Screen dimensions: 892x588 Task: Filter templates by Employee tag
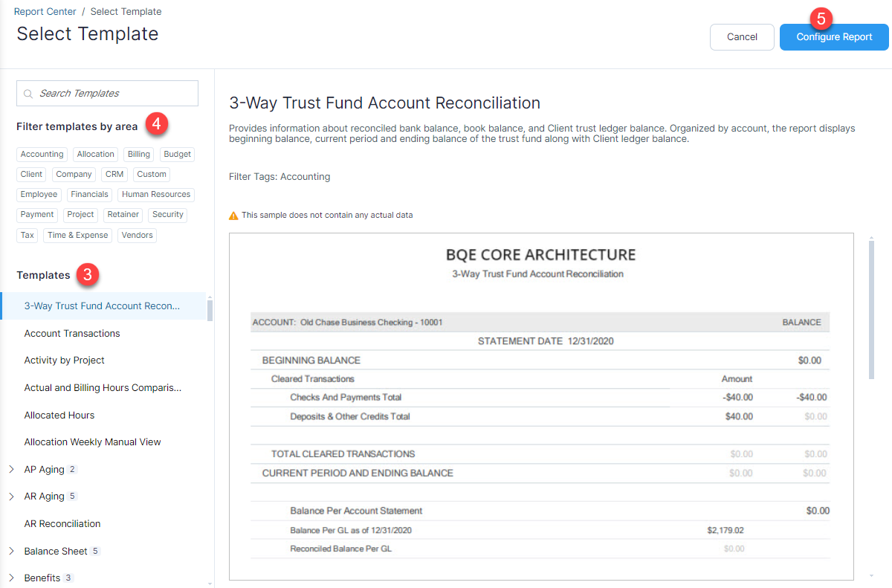(x=39, y=195)
